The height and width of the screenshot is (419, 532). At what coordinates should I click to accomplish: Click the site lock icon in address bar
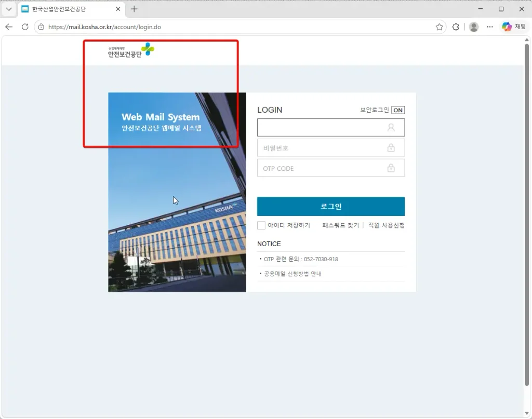(x=41, y=27)
